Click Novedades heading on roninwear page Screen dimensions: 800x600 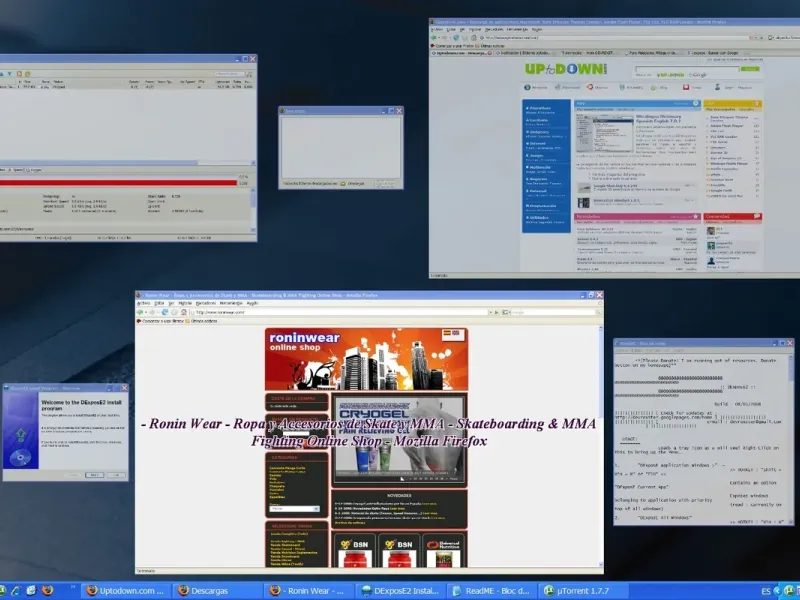[399, 495]
